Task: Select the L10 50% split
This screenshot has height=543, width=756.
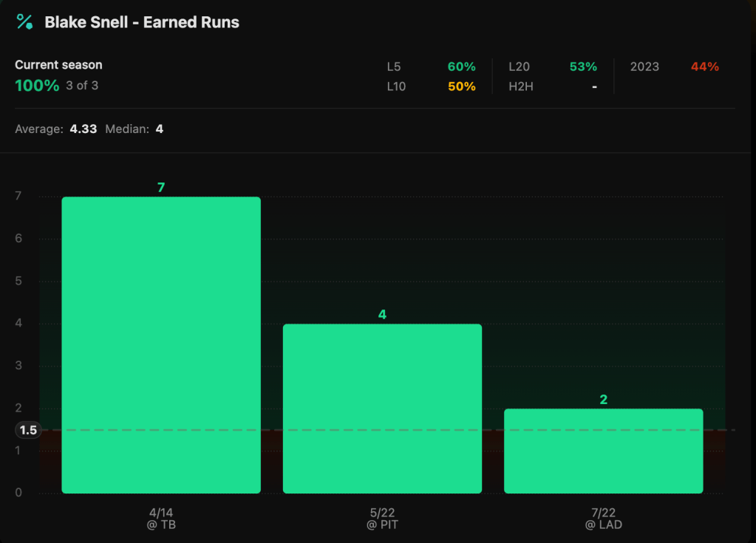Action: pyautogui.click(x=431, y=86)
